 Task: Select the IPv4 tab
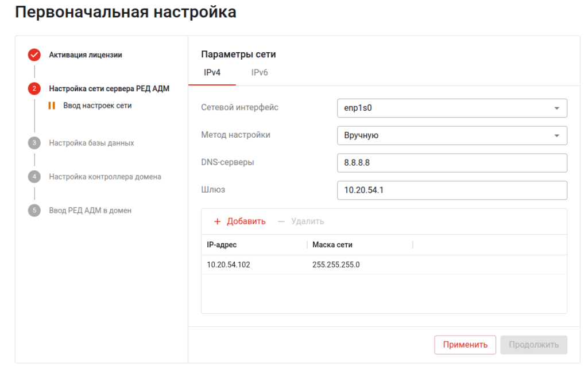click(x=211, y=72)
